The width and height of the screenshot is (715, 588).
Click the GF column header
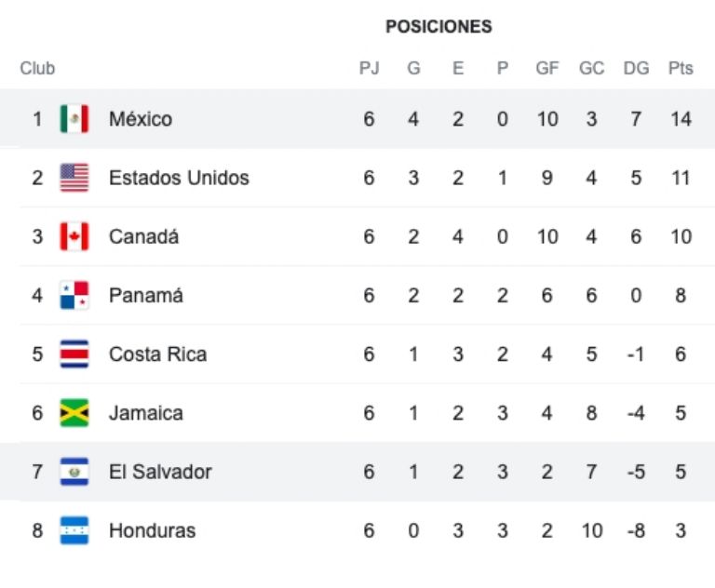pyautogui.click(x=546, y=68)
